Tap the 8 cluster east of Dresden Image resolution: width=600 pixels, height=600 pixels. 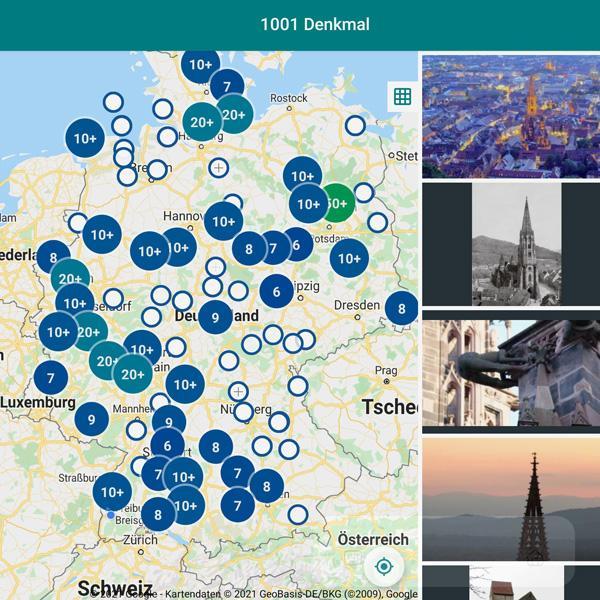[x=401, y=308]
